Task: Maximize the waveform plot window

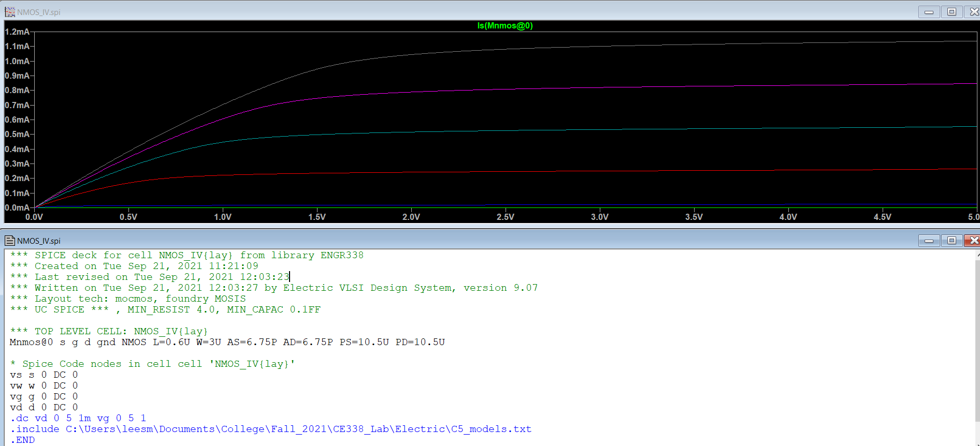Action: [952, 12]
